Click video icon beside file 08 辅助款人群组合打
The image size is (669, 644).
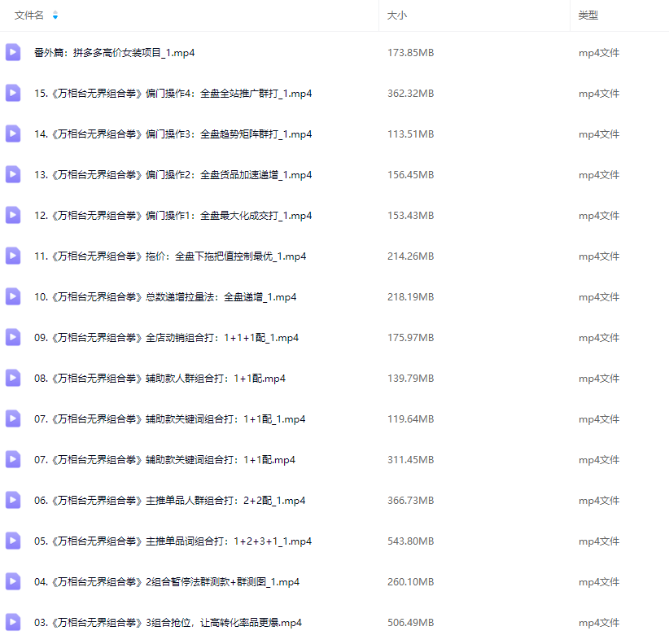tap(13, 379)
